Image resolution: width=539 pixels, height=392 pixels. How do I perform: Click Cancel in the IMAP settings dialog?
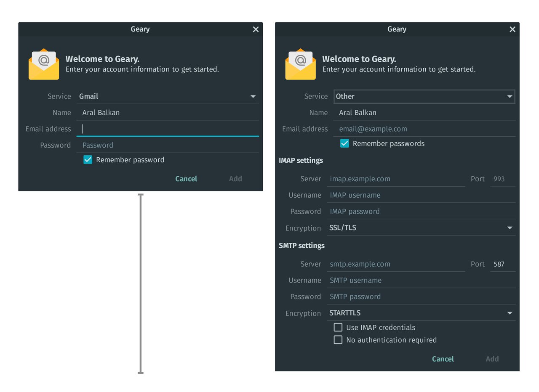tap(443, 359)
